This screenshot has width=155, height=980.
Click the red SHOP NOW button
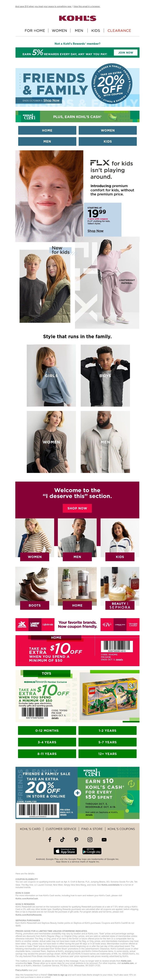click(77, 508)
